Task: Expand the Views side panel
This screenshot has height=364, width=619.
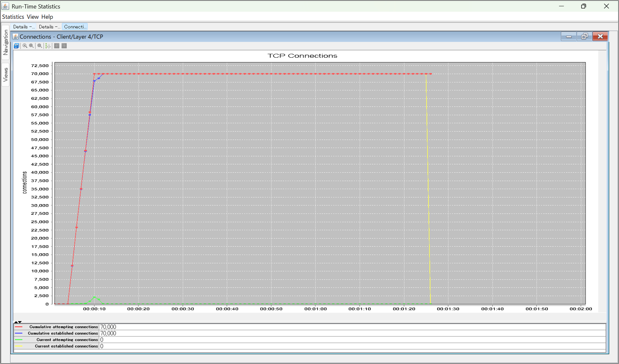Action: point(5,75)
